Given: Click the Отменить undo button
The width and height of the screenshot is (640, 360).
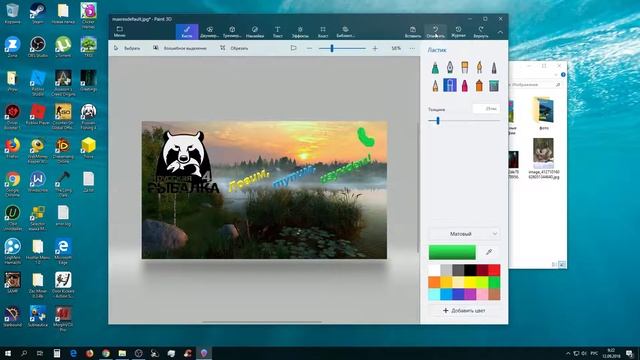Looking at the screenshot, I should [436, 31].
